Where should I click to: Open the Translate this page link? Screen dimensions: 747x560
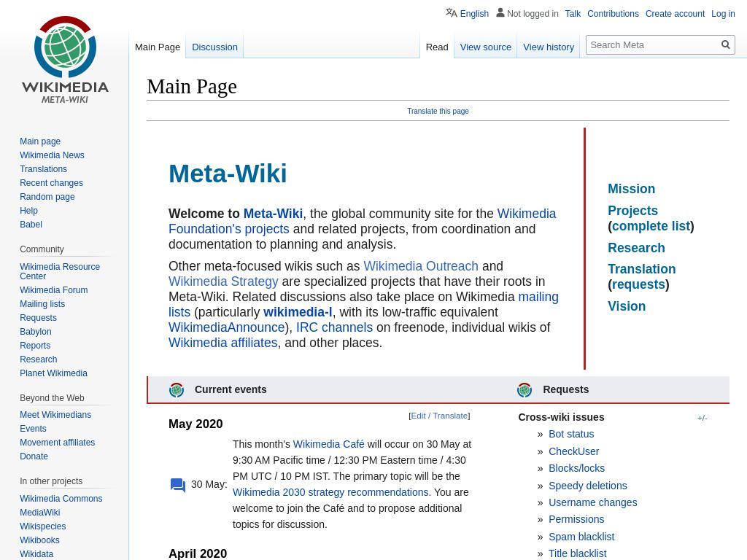point(438,112)
